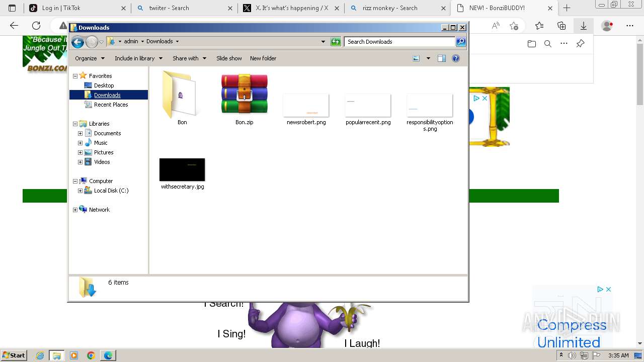Click the refresh icon beside the address bar
This screenshot has height=362, width=644.
pos(336,42)
